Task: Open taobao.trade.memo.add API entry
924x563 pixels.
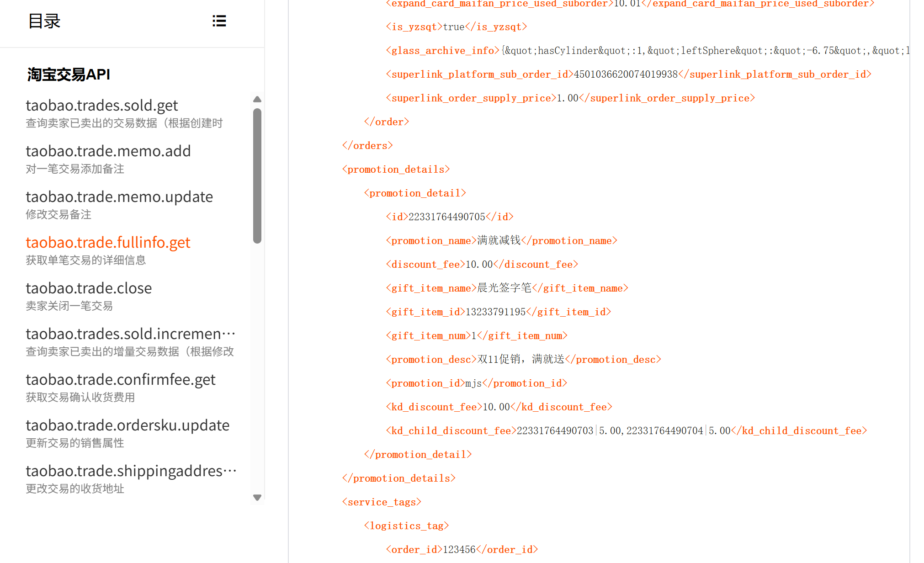Action: pos(108,151)
